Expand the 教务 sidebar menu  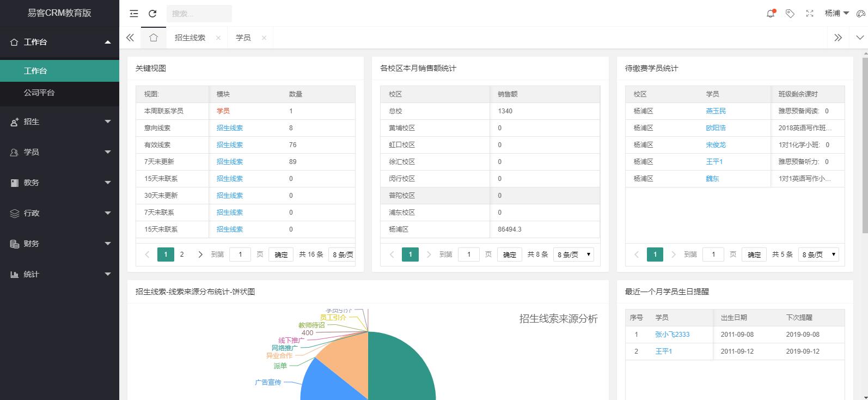point(59,183)
